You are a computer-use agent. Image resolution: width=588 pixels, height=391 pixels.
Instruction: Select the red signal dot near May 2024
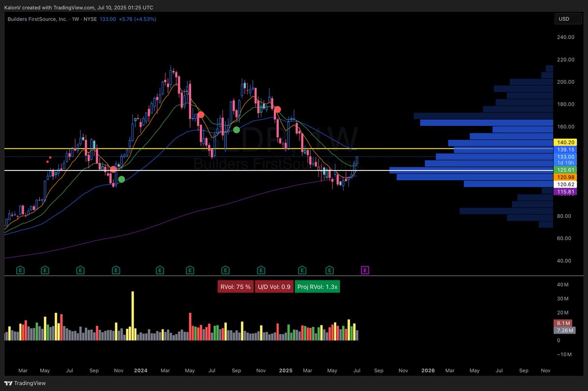click(200, 115)
